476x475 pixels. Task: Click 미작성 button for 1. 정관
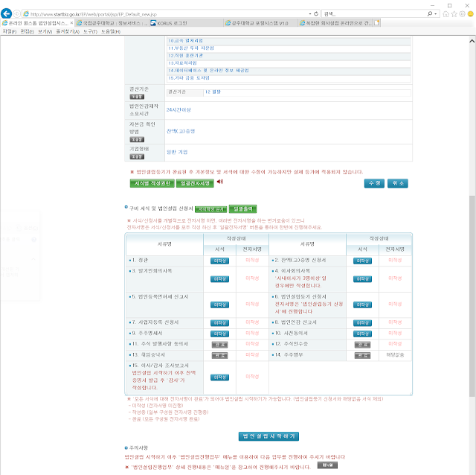(x=219, y=261)
